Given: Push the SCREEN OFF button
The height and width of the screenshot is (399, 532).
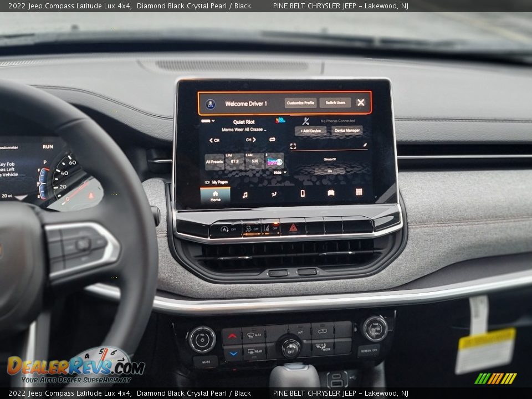Looking at the screenshot, I should pyautogui.click(x=369, y=350).
